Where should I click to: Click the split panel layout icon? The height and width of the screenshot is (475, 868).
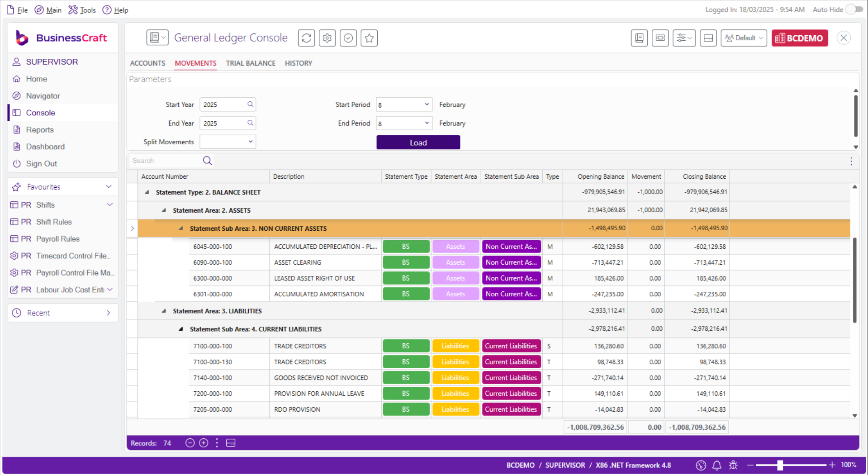pyautogui.click(x=708, y=38)
